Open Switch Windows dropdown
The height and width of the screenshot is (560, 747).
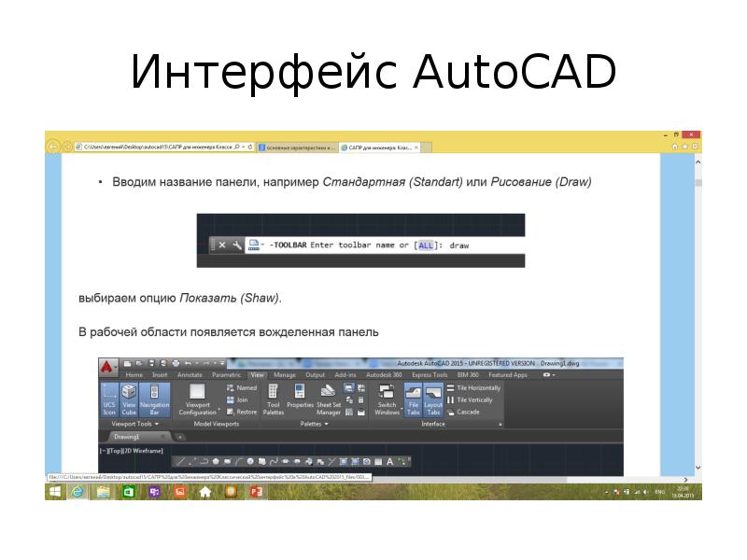pyautogui.click(x=387, y=399)
